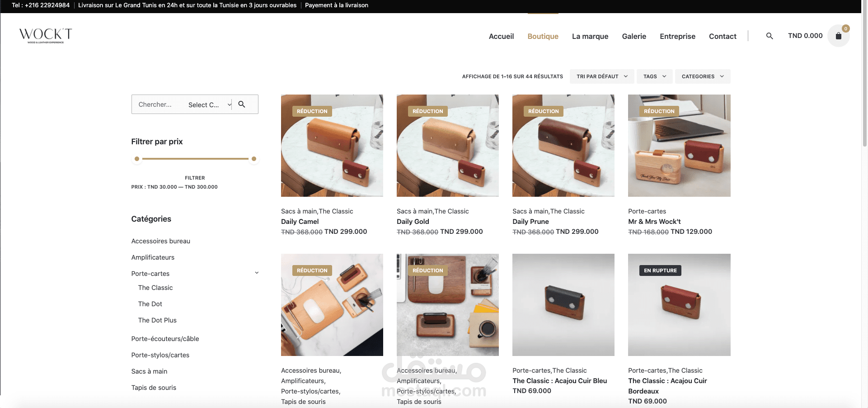Select Porte-stylos/cartes category
This screenshot has width=868, height=408.
click(x=160, y=355)
